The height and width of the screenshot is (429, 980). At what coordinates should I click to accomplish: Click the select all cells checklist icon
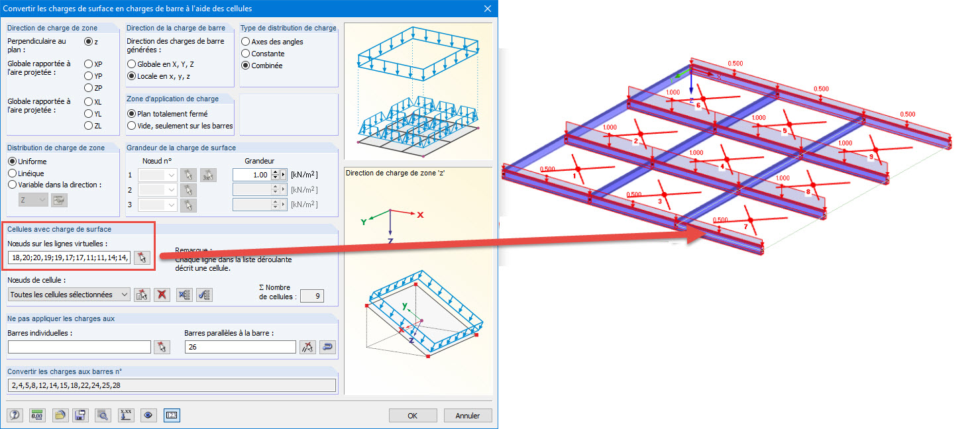(x=205, y=295)
